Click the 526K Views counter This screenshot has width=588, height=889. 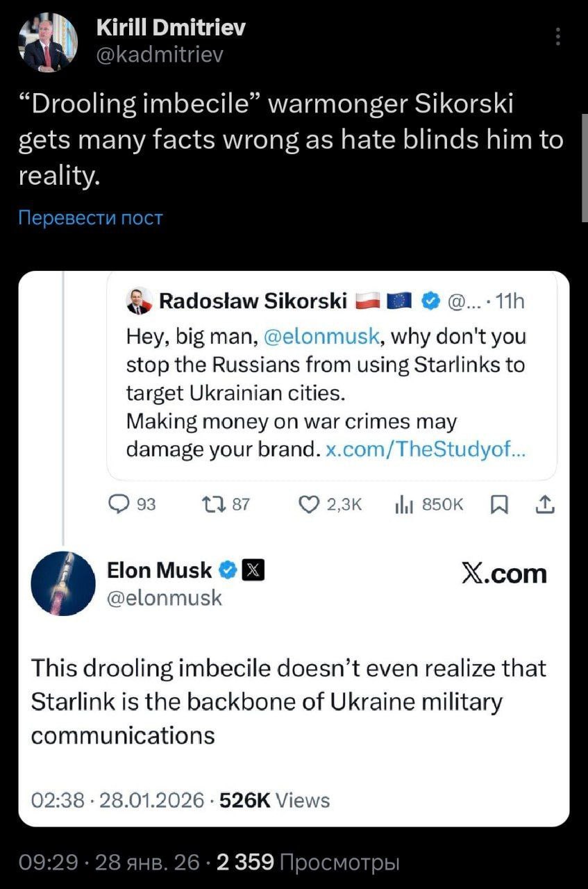(x=274, y=800)
